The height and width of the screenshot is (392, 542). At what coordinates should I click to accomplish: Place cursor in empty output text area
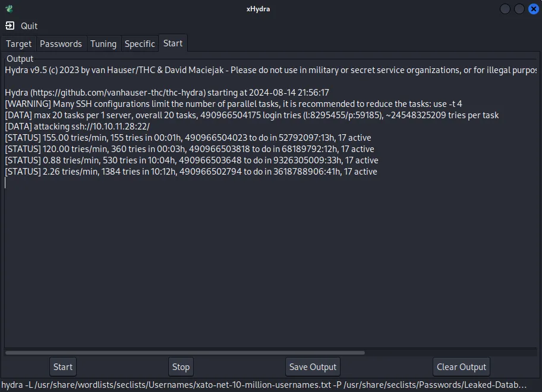[x=270, y=263]
